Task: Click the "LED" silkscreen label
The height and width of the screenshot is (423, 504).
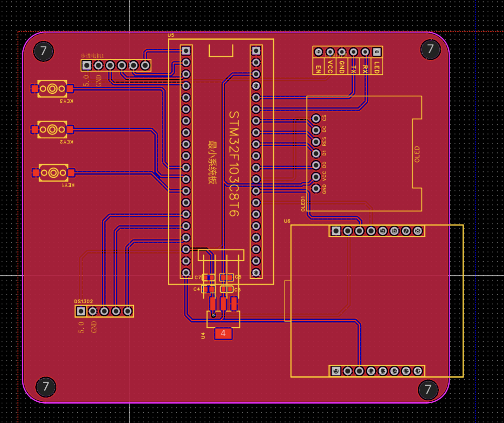Action: [377, 67]
